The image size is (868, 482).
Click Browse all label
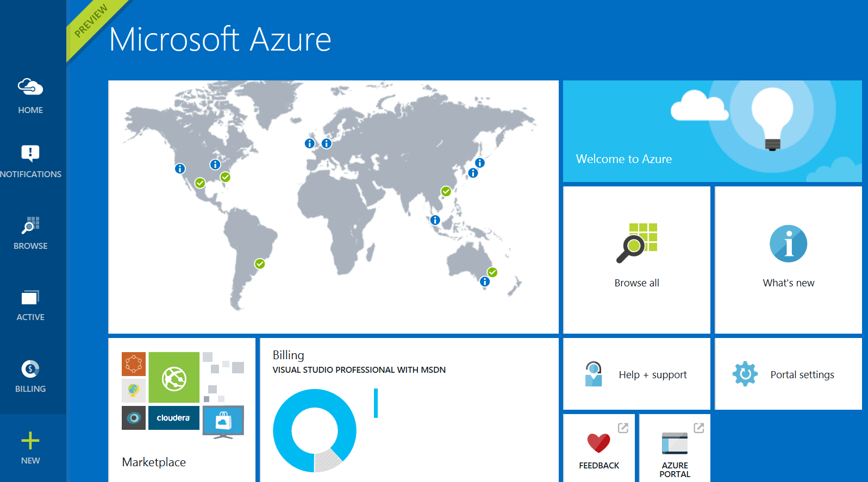point(637,283)
